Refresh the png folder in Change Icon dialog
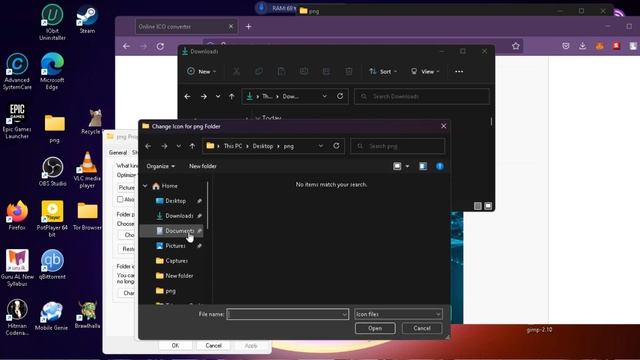 (336, 146)
